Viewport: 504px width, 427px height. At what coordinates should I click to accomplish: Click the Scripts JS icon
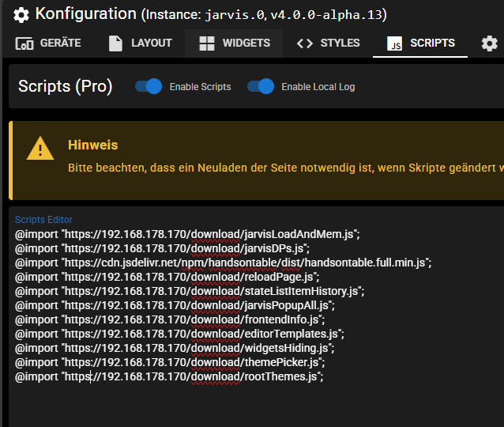(394, 43)
